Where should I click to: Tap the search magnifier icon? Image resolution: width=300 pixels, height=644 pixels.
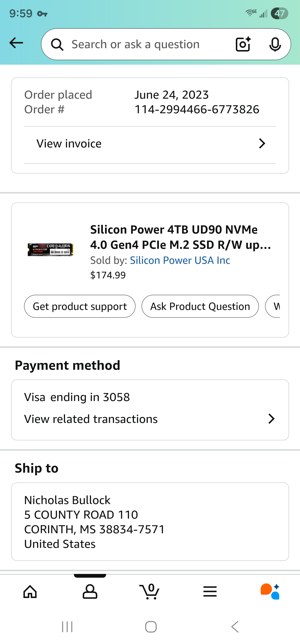click(x=57, y=44)
